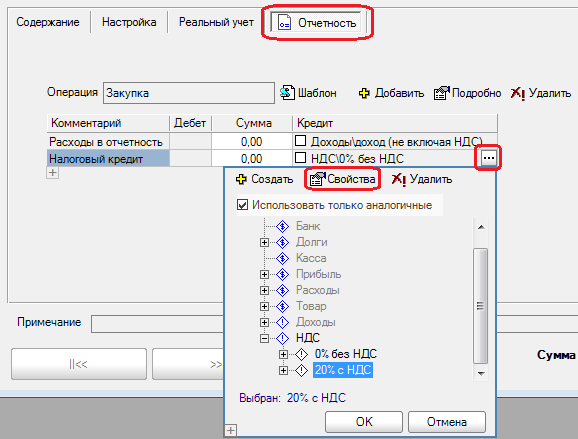Open the Подробно details icon
This screenshot has width=578, height=439.
click(442, 93)
